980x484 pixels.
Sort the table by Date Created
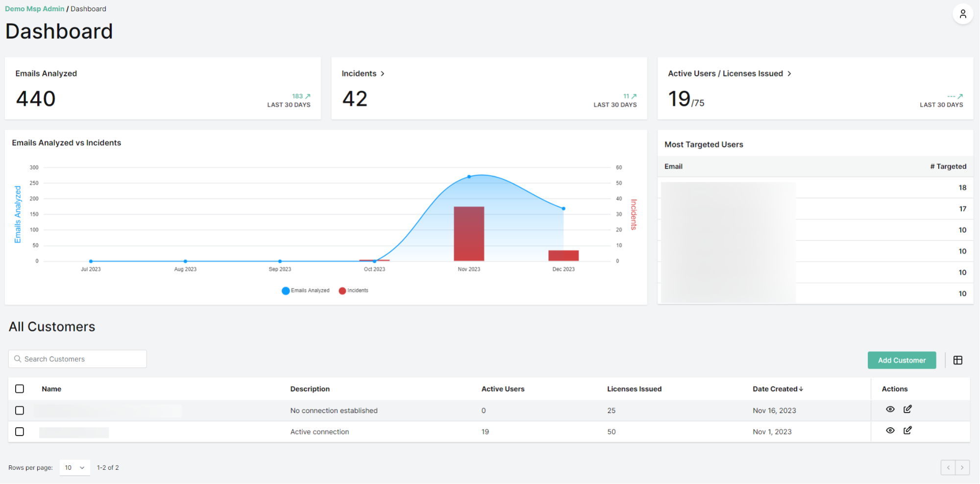(x=778, y=388)
